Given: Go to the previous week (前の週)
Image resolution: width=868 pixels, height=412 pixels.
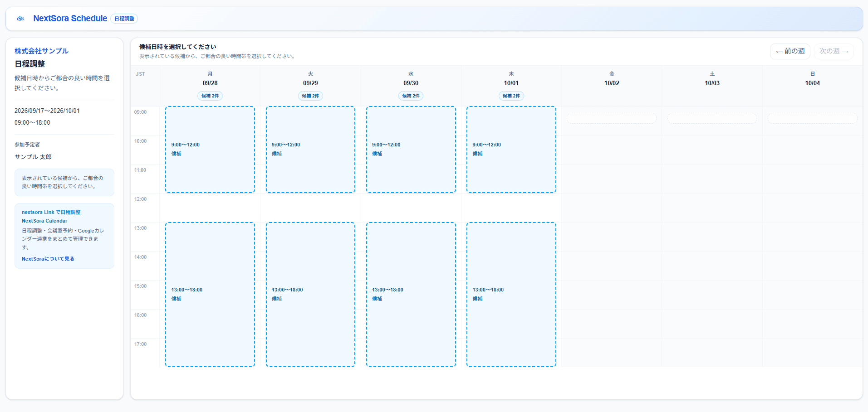Looking at the screenshot, I should pyautogui.click(x=790, y=51).
